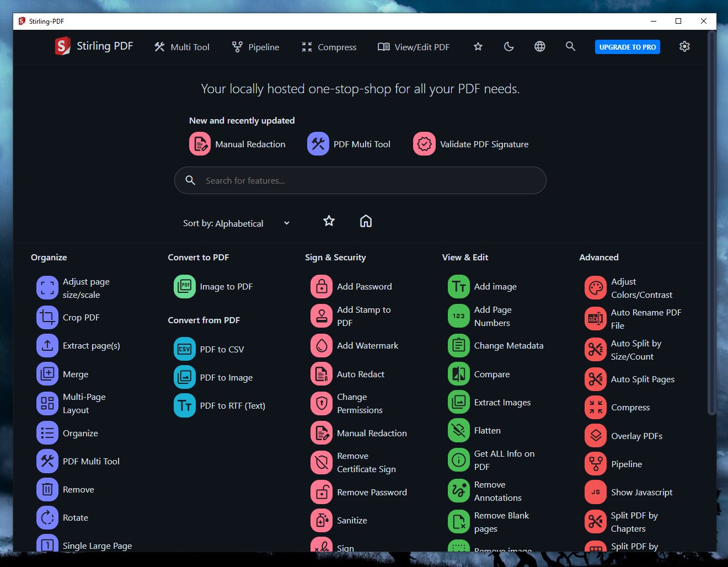Open the Add Stamp to PDF icon

tap(322, 316)
